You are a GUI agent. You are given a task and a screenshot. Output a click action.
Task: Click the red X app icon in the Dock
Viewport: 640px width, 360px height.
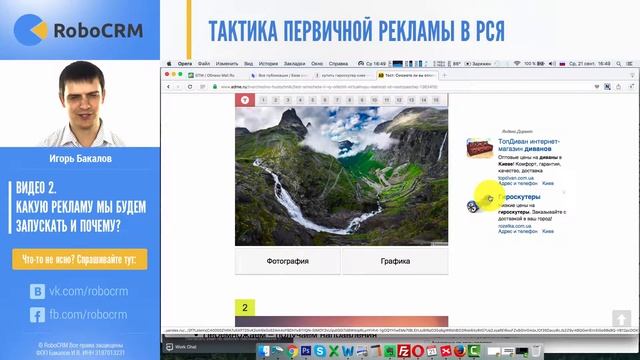click(x=446, y=351)
